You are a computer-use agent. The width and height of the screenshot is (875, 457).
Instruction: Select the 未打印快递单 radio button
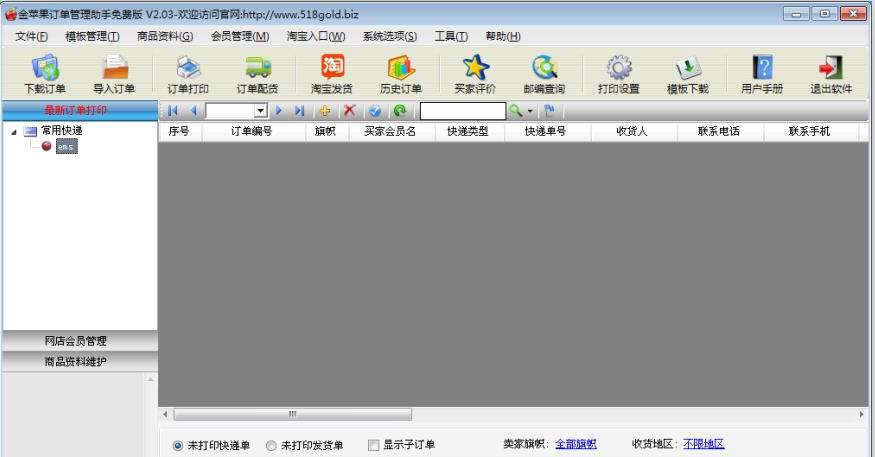[177, 445]
